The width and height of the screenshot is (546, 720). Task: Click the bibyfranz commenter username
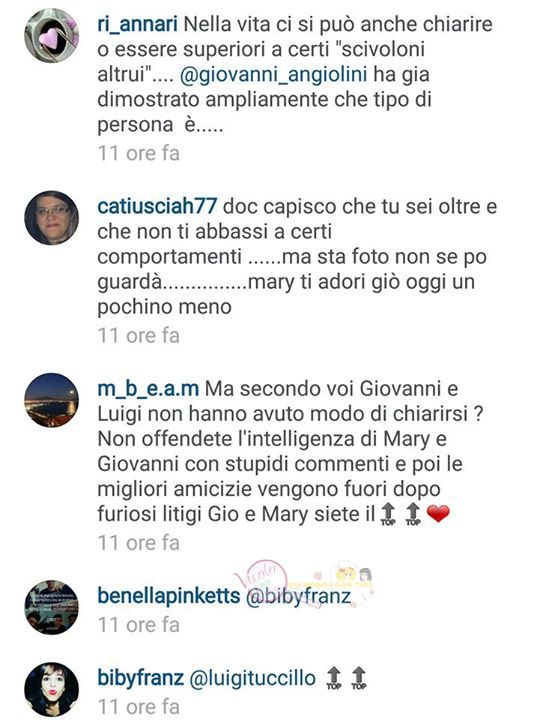tap(141, 679)
